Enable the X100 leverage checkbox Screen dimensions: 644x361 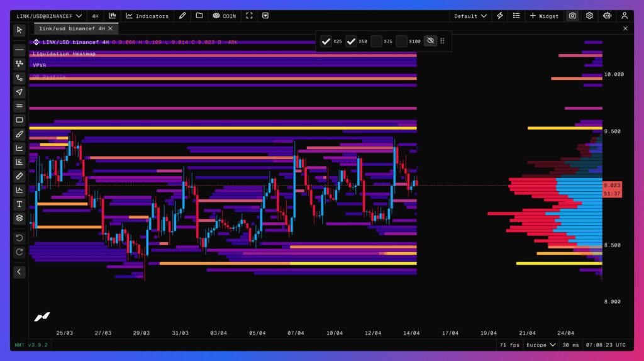402,42
